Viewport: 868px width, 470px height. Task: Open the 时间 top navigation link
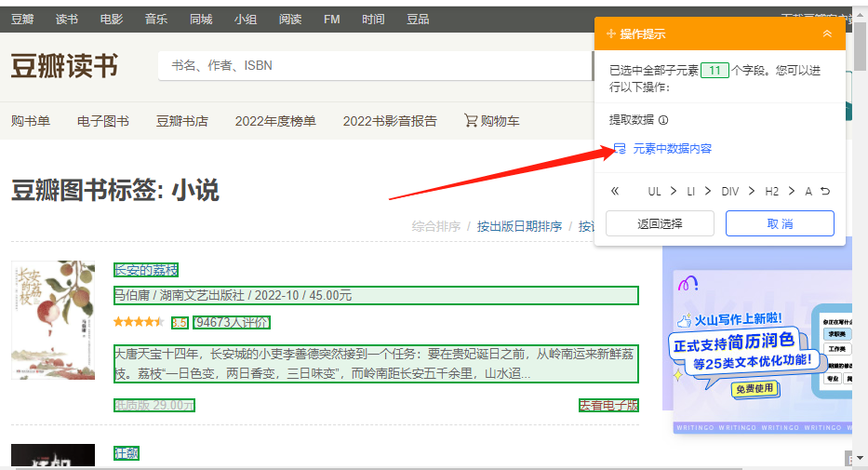pyautogui.click(x=373, y=20)
